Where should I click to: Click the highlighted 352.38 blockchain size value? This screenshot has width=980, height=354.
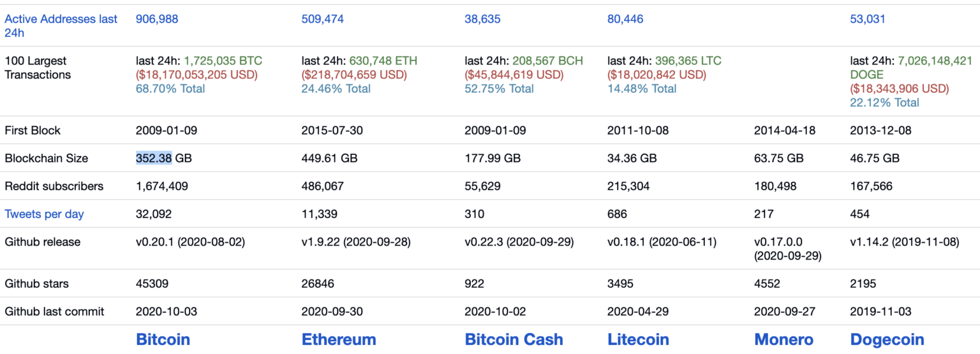[154, 158]
